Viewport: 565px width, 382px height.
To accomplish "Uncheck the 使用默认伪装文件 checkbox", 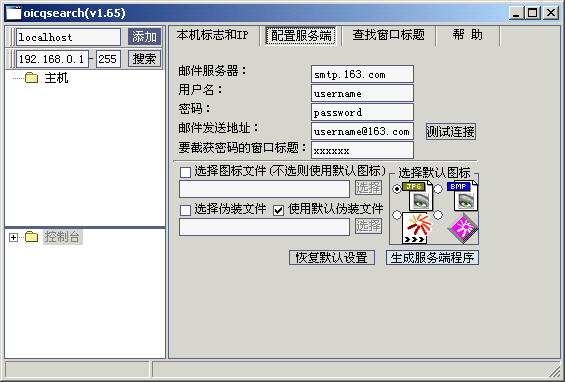I will pos(278,210).
